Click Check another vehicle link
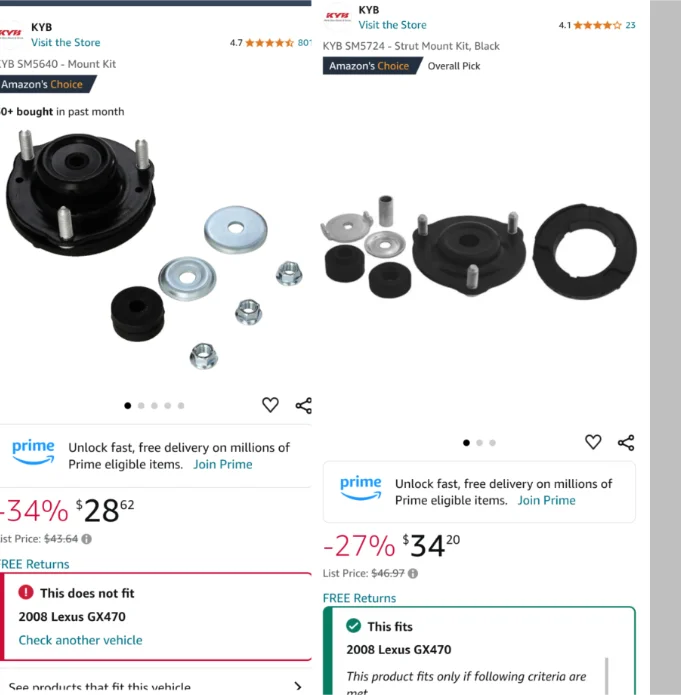681x695 pixels. point(80,640)
